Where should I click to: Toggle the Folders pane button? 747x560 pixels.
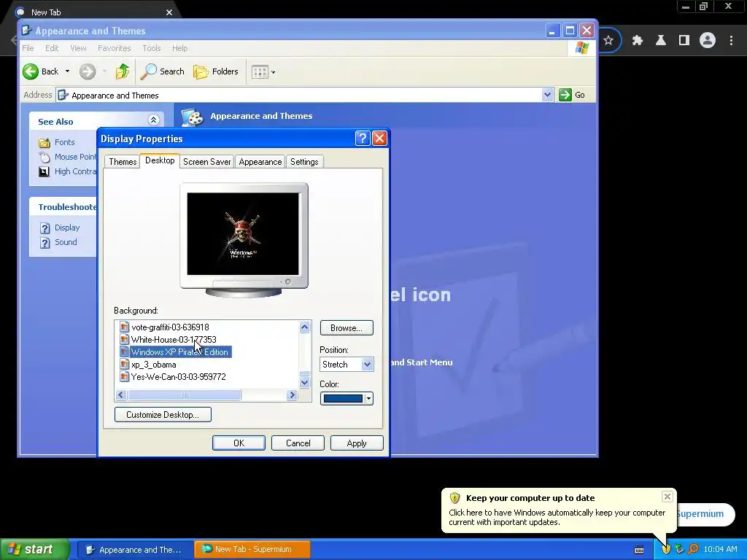(x=216, y=71)
